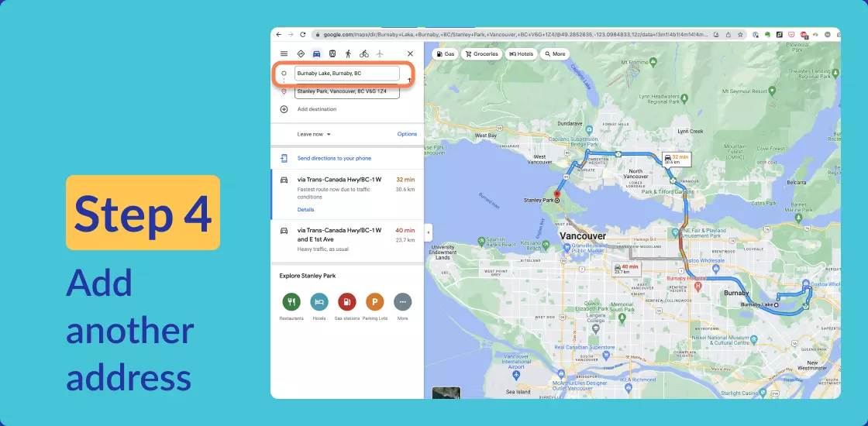This screenshot has width=868, height=426.
Task: Explore Gas stations near Stanley Park
Action: click(347, 302)
